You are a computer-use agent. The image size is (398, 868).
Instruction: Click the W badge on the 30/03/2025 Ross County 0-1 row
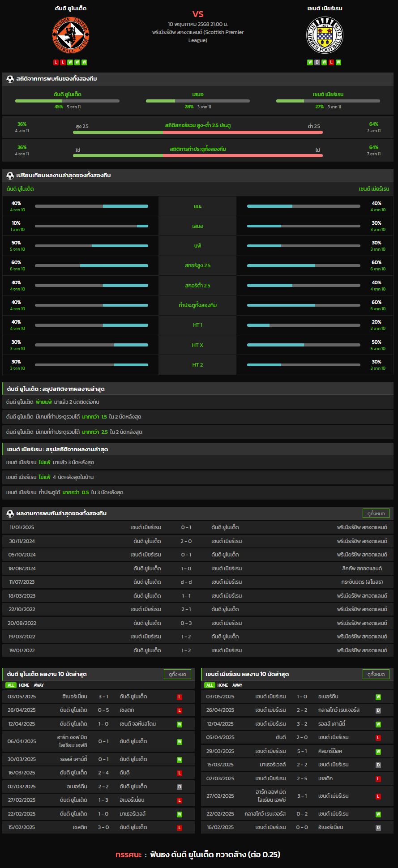tap(180, 760)
